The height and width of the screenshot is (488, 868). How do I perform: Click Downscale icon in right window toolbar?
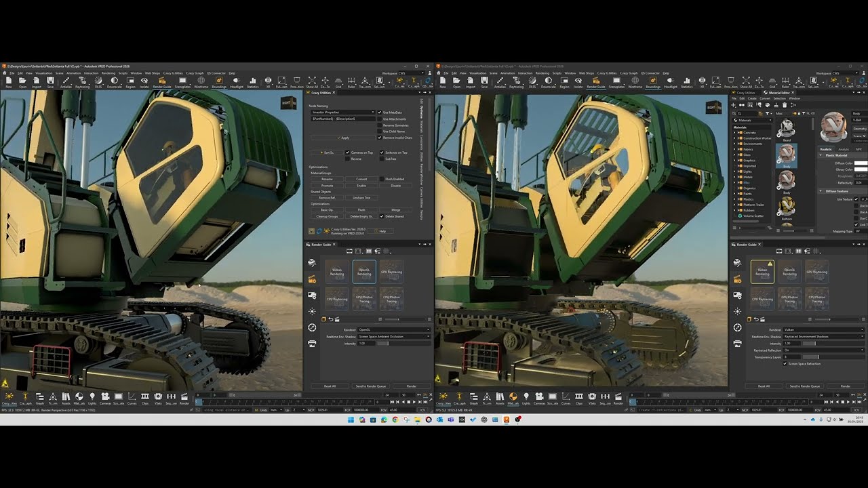(x=548, y=82)
